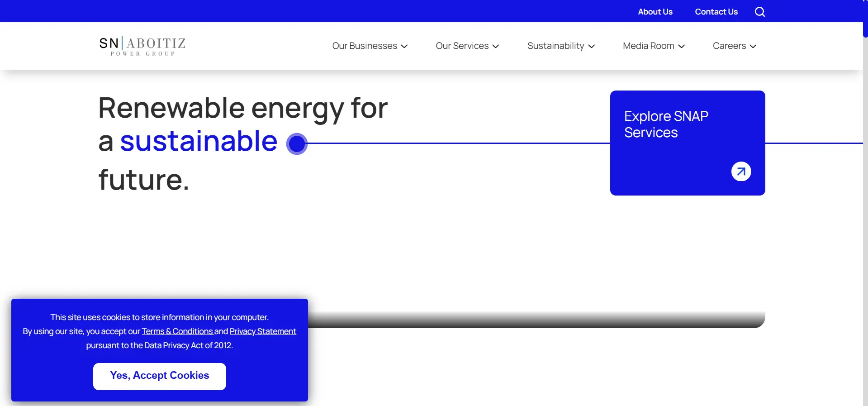Open the About Us page

(655, 12)
